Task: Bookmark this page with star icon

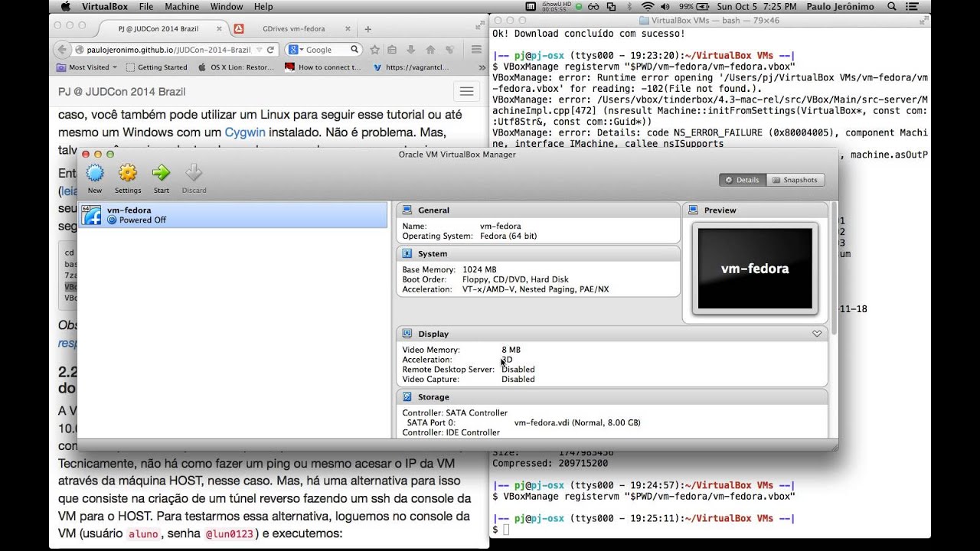Action: point(374,50)
